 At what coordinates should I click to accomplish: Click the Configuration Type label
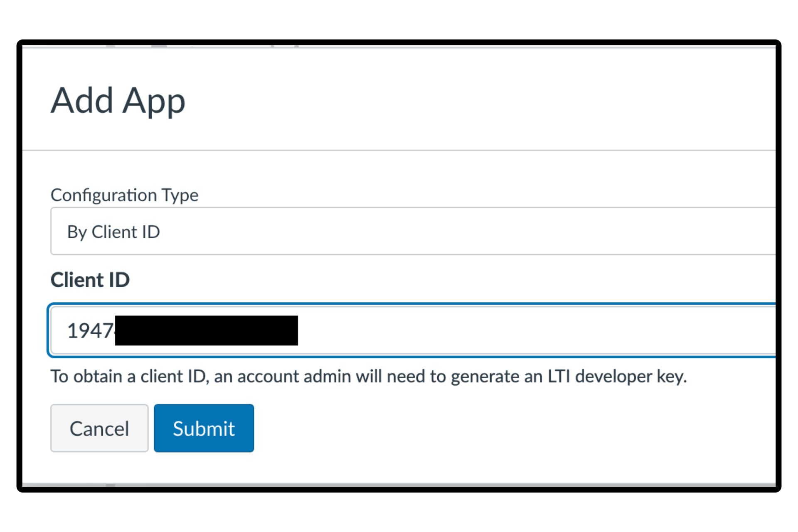click(x=124, y=195)
